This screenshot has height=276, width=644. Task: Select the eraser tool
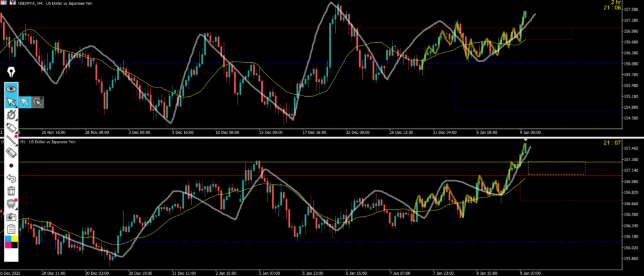11,152
